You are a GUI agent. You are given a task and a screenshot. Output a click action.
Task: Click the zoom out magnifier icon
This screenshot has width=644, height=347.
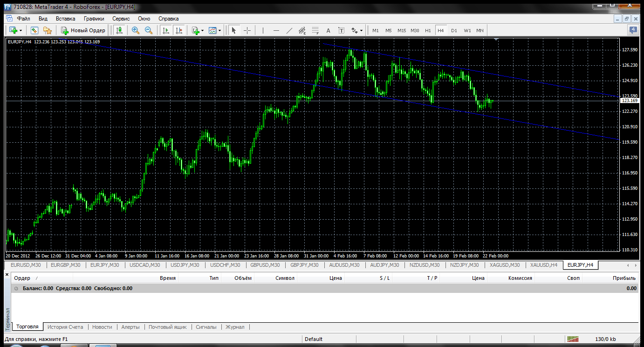(149, 30)
